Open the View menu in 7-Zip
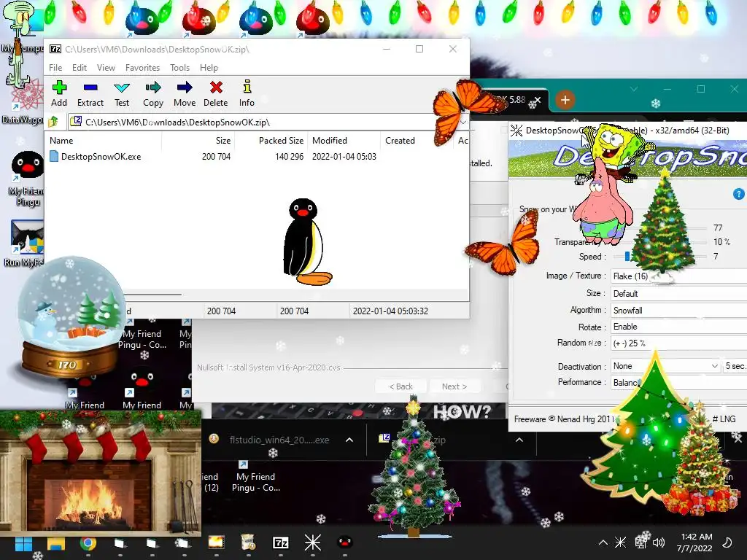This screenshot has height=560, width=747. [106, 68]
